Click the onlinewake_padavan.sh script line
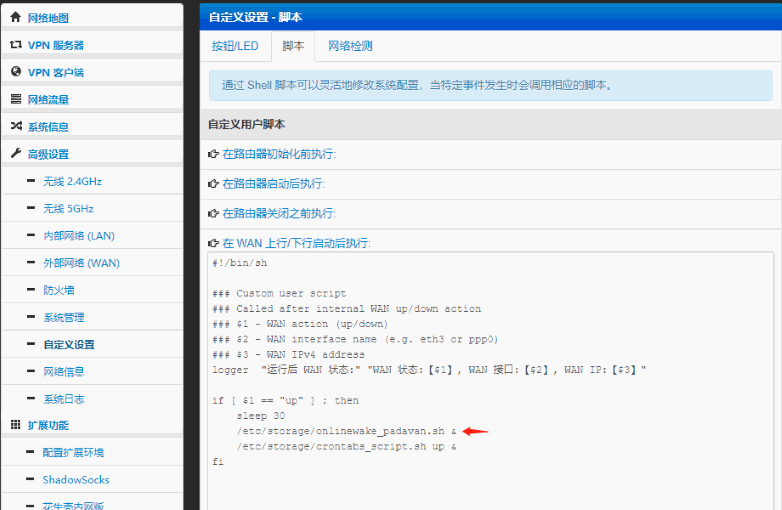 (347, 431)
